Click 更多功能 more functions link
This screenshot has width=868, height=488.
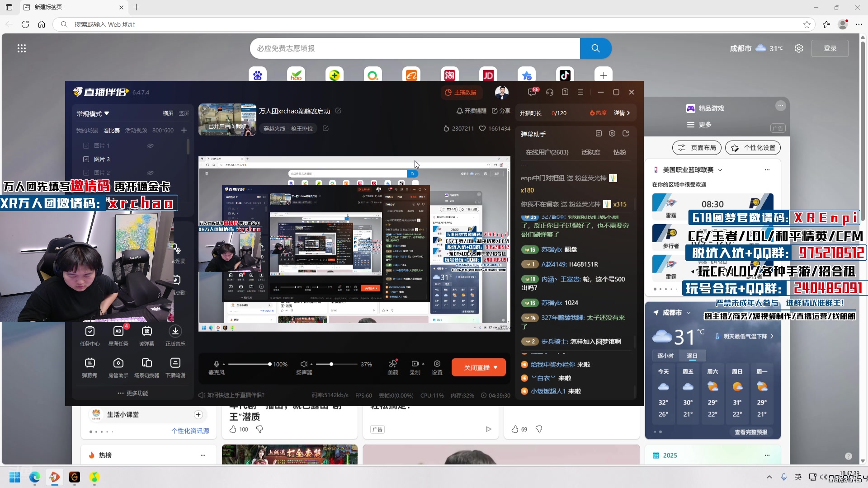pos(133,393)
